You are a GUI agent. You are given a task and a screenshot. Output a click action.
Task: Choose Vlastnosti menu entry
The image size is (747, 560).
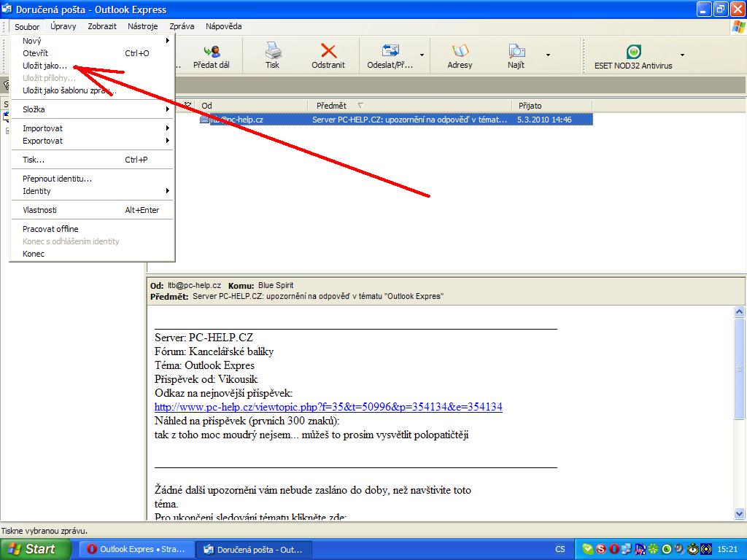pyautogui.click(x=93, y=211)
